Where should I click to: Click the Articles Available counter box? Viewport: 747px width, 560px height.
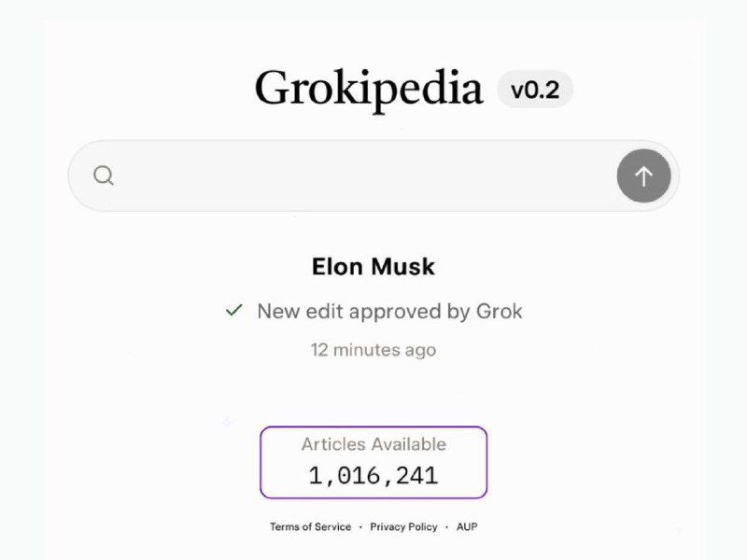coord(373,462)
